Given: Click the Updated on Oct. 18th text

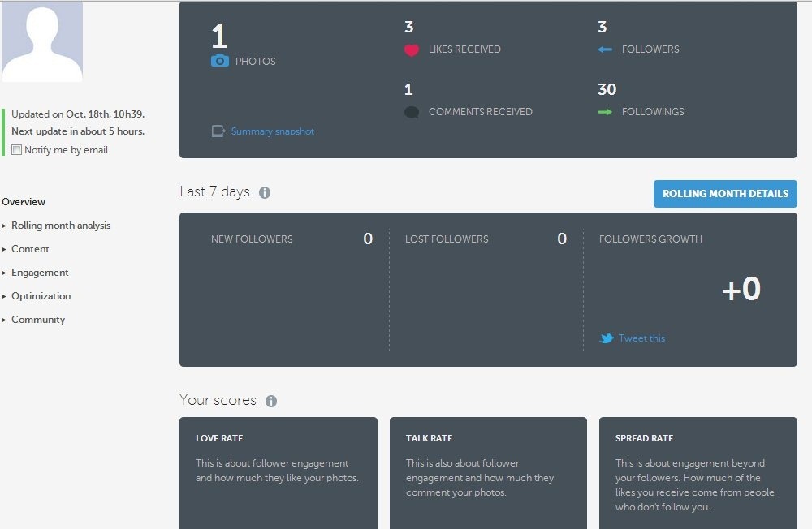Looking at the screenshot, I should [78, 114].
